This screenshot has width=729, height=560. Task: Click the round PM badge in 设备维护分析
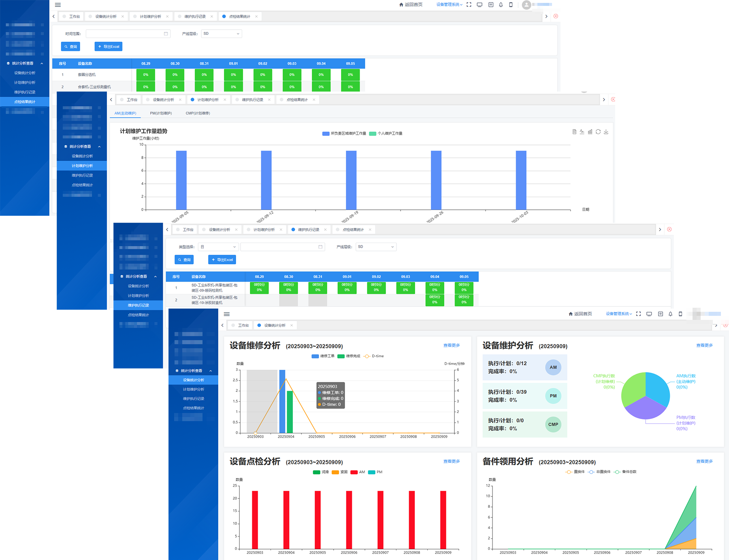point(553,396)
